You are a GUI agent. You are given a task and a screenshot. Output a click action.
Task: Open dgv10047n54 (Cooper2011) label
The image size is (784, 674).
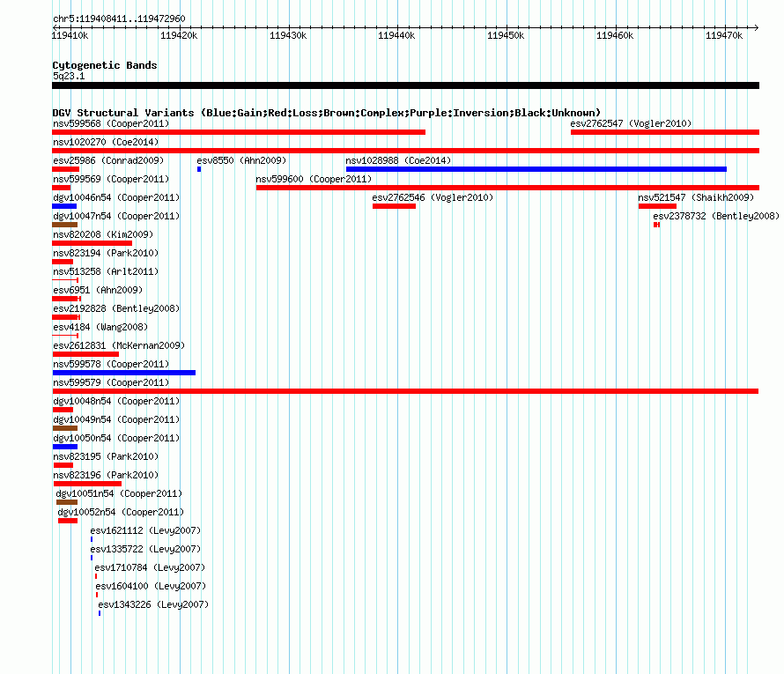[x=116, y=216]
